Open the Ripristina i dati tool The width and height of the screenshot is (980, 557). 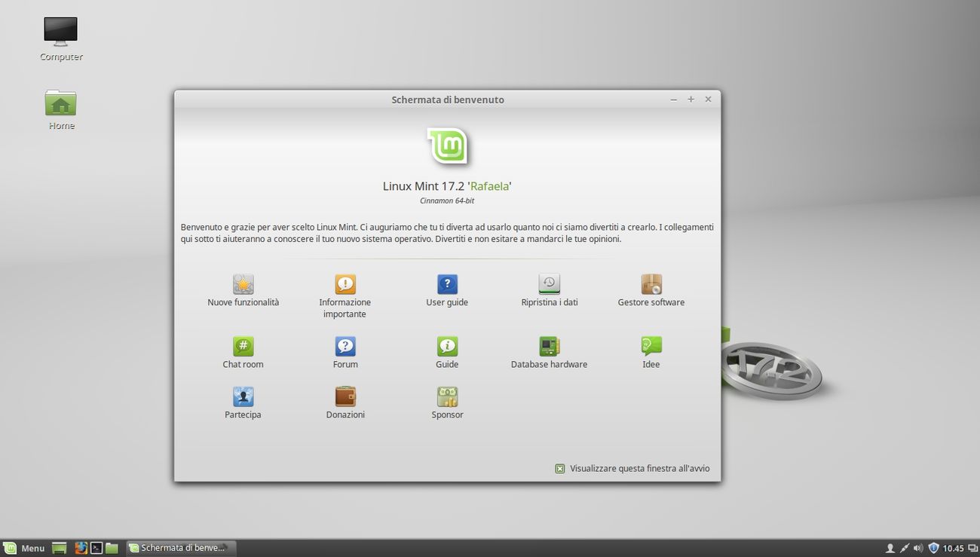click(549, 289)
